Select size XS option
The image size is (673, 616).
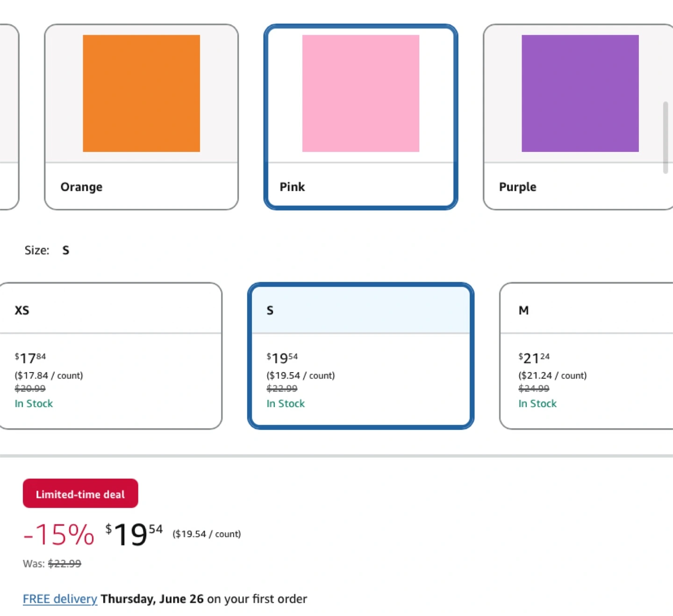tap(110, 356)
